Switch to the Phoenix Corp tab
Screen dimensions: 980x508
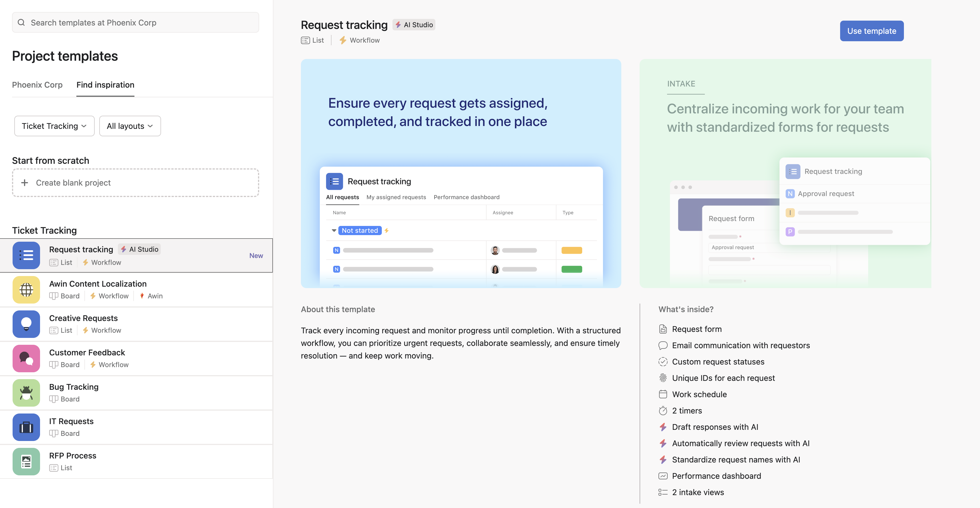pos(37,85)
